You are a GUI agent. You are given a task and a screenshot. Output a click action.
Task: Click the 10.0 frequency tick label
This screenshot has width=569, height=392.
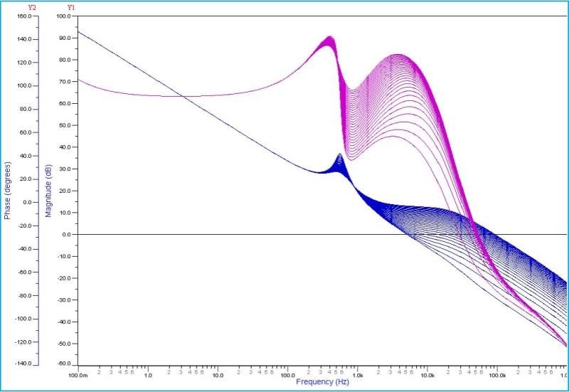click(218, 376)
